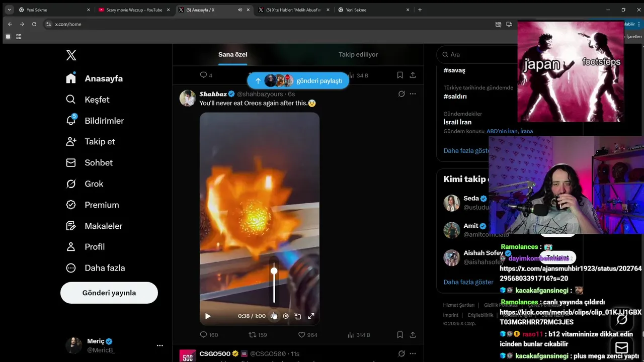This screenshot has width=644, height=362.
Task: View 314 B analytics on Shahbaz post
Action: (359, 335)
